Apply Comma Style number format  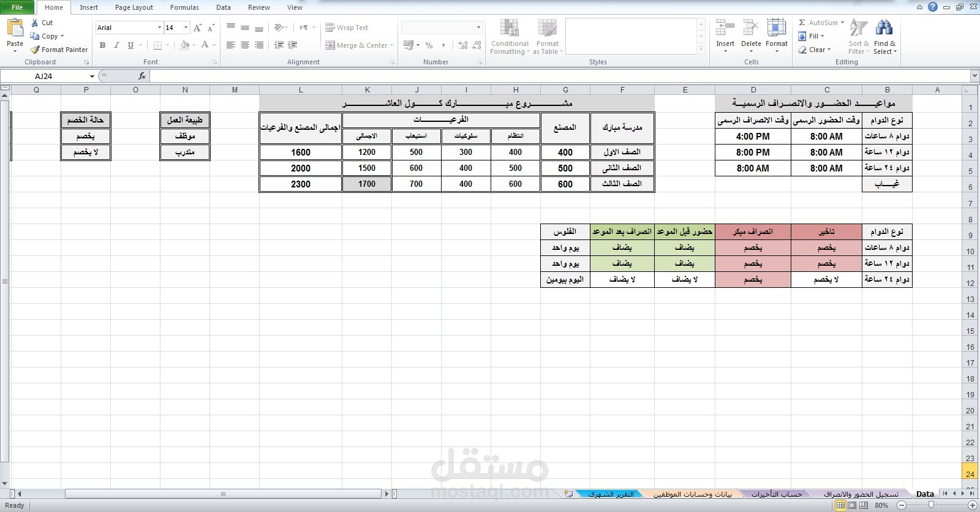[x=443, y=45]
